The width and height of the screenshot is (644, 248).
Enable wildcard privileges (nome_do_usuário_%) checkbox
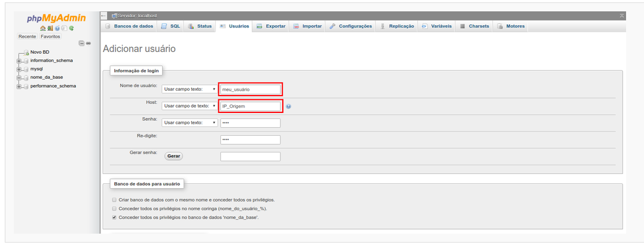pyautogui.click(x=114, y=209)
